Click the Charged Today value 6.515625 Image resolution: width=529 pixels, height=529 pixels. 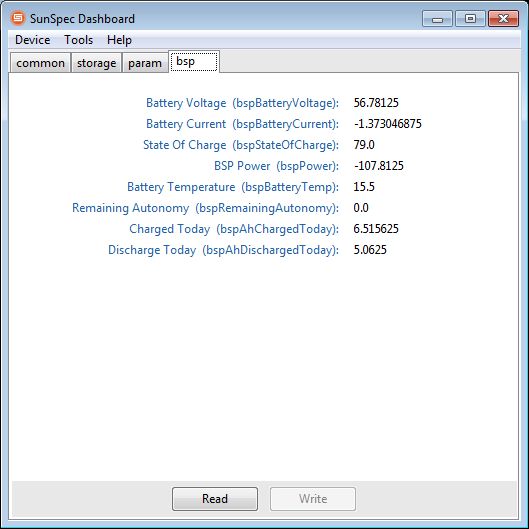pyautogui.click(x=376, y=229)
